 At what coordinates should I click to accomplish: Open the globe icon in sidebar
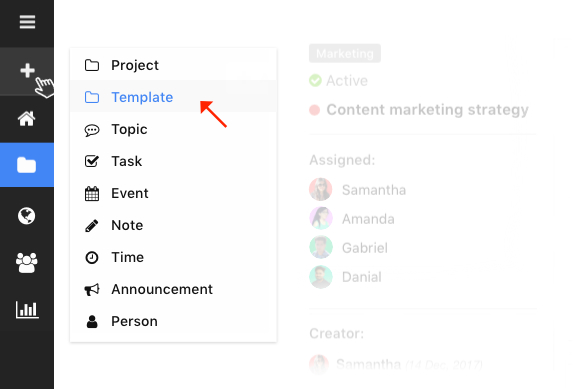pos(27,216)
